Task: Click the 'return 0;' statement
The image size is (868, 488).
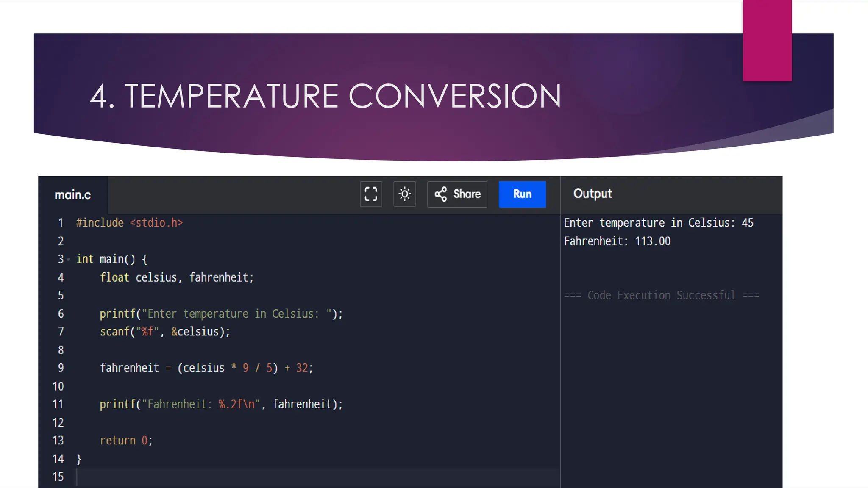Action: coord(126,441)
